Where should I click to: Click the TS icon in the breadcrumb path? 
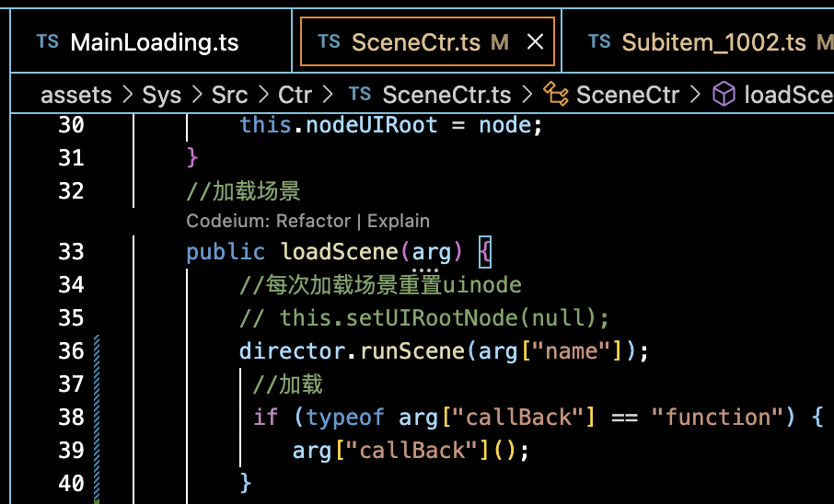coord(361,95)
